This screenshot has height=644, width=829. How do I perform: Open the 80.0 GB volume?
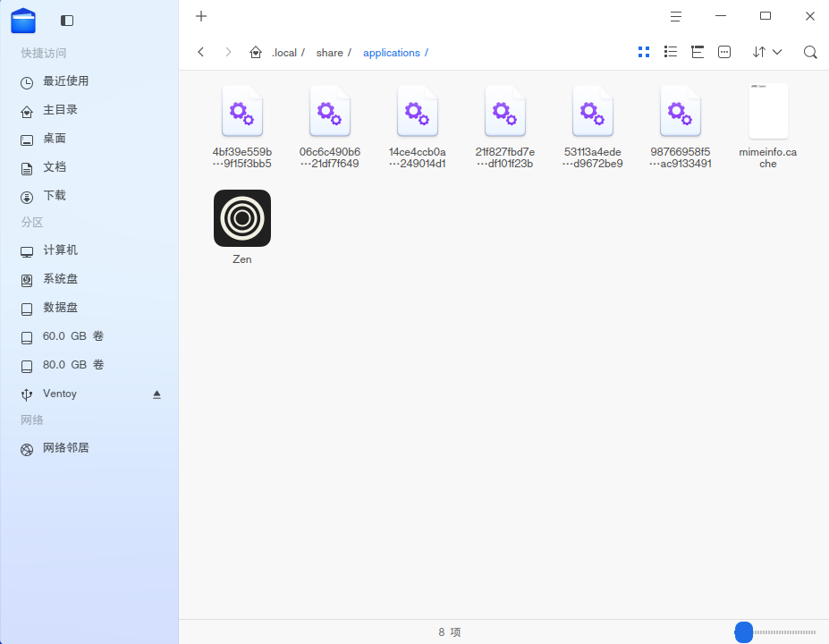pos(89,365)
